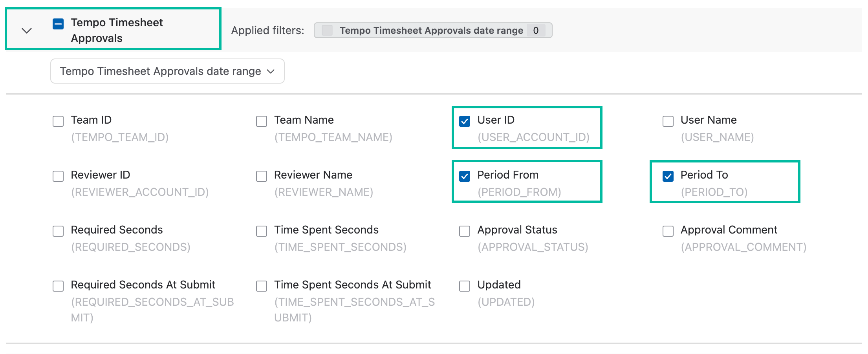The height and width of the screenshot is (354, 868).
Task: Enable the Required Seconds At Submit checkbox
Action: (58, 286)
